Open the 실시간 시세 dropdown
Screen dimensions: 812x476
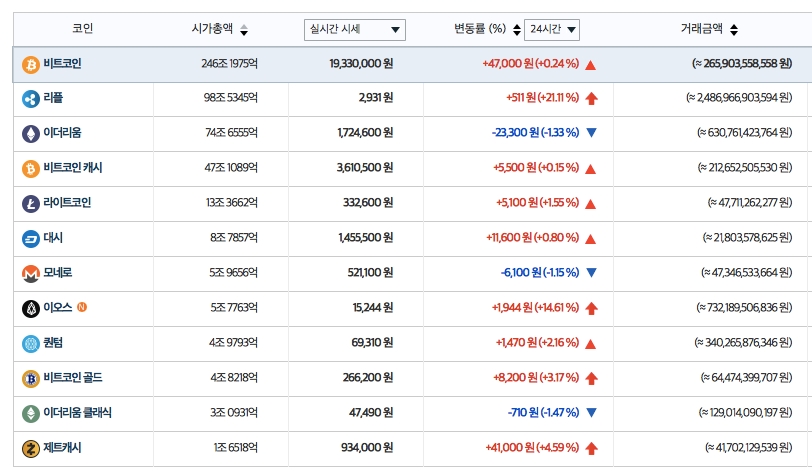pyautogui.click(x=355, y=30)
